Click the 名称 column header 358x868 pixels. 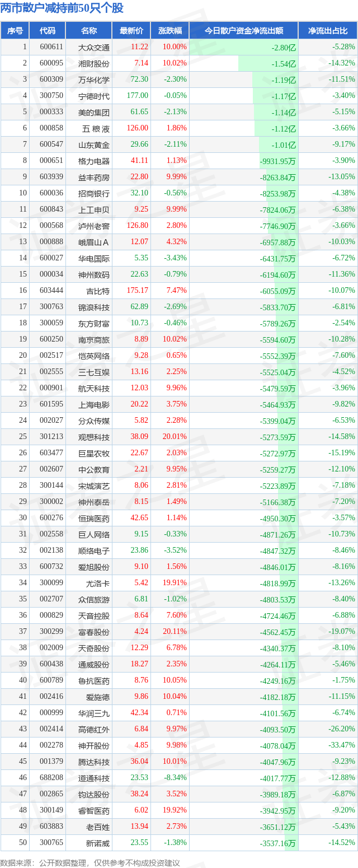(89, 31)
